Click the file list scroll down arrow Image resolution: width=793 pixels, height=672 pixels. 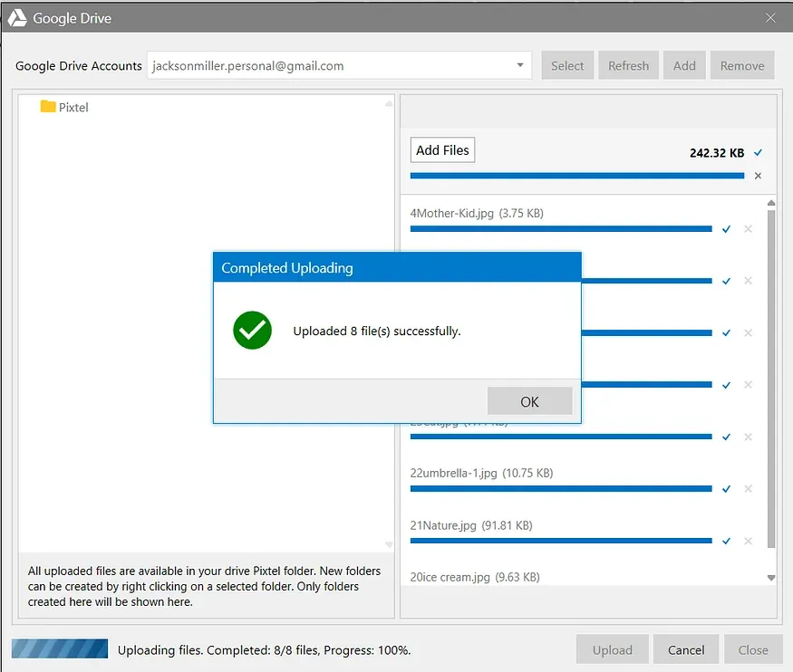tap(770, 578)
